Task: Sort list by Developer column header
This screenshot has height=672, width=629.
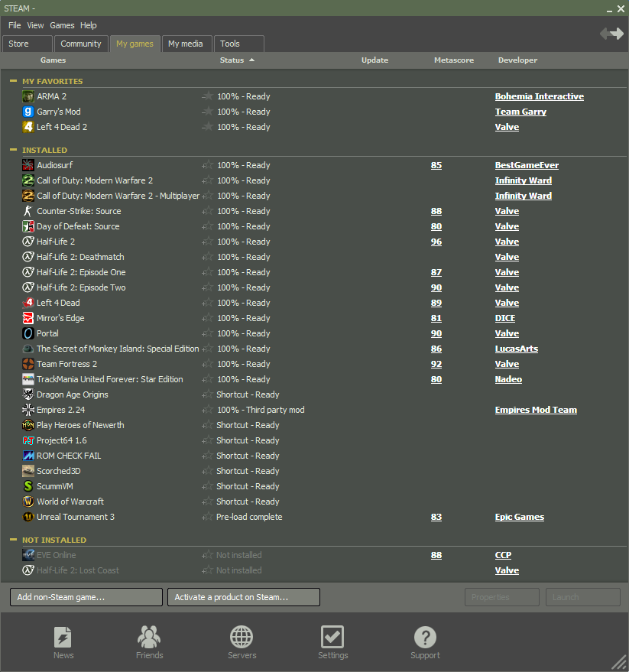Action: point(517,60)
